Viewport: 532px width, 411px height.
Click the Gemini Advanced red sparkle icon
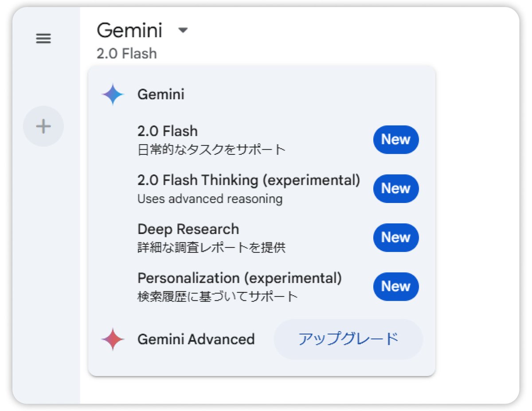click(x=112, y=339)
